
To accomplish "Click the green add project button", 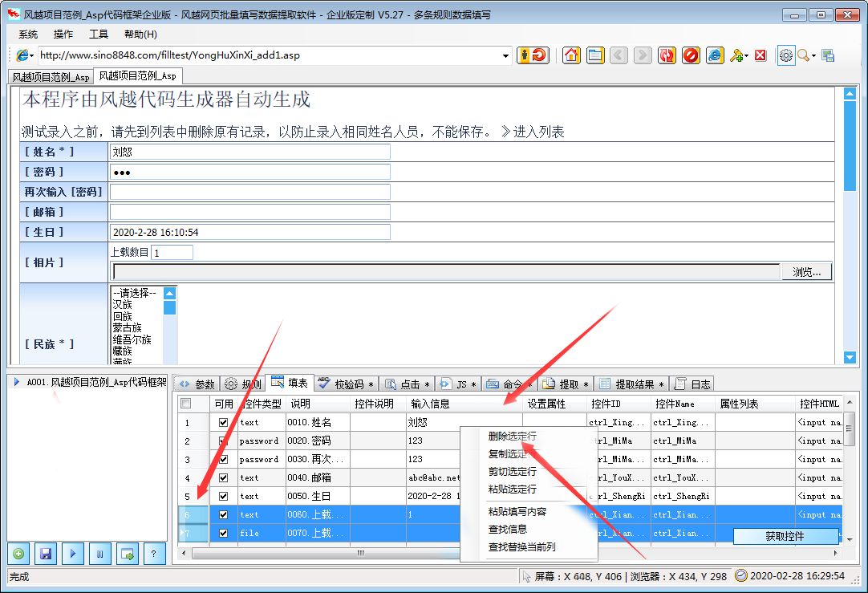I will (x=18, y=554).
